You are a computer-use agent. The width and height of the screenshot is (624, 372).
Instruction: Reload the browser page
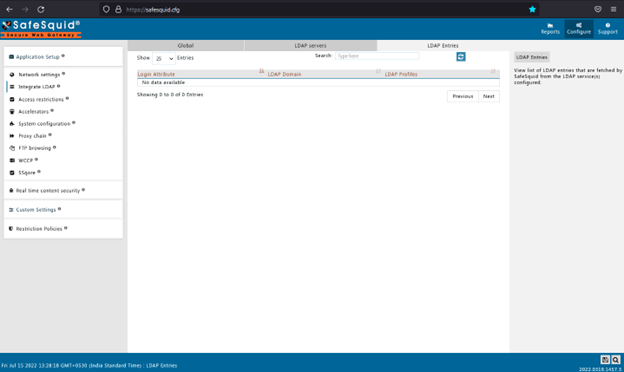[x=41, y=9]
